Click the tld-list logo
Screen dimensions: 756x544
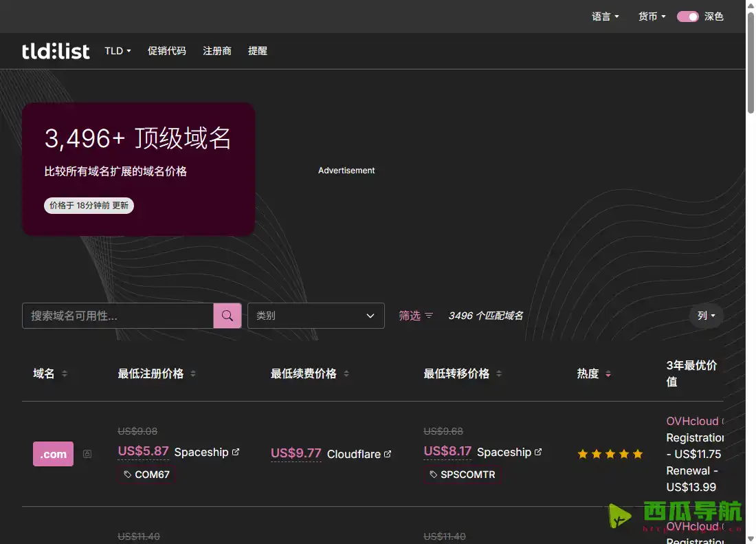point(56,51)
